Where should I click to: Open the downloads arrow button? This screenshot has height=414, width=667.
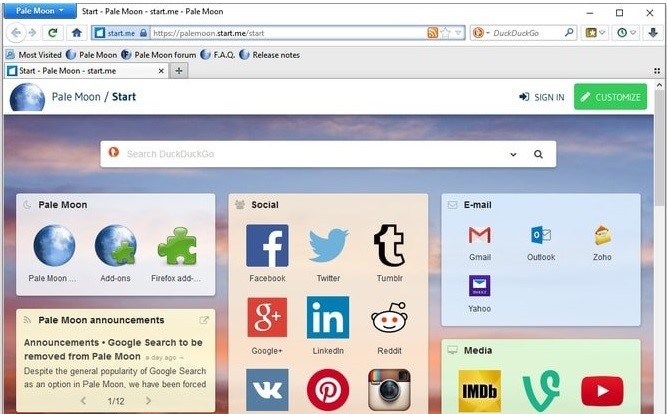coord(653,33)
